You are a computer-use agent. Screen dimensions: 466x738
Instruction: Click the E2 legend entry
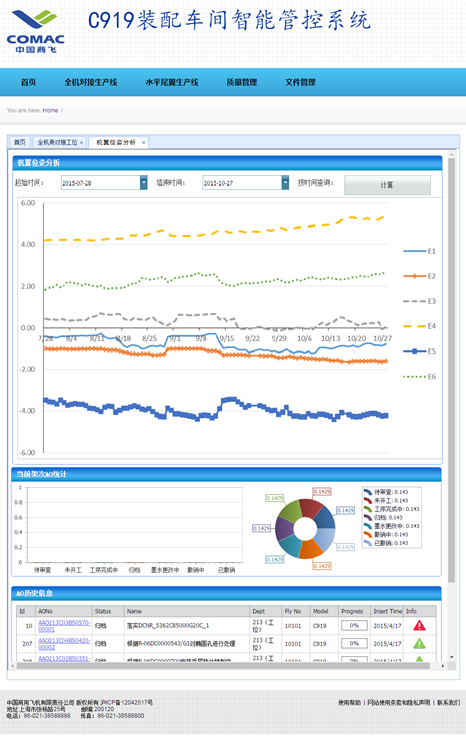point(419,276)
